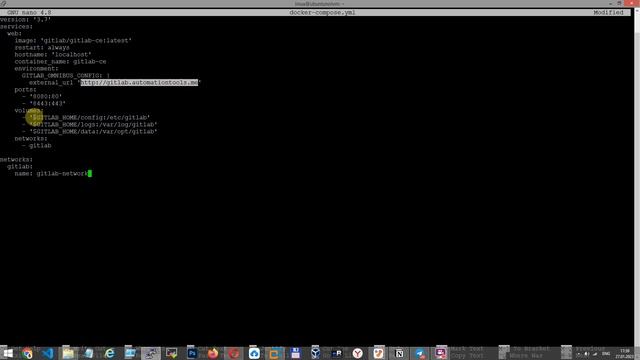This screenshot has width=640, height=360.
Task: Place cursor on port '8080:80' entry
Action: [x=42, y=96]
